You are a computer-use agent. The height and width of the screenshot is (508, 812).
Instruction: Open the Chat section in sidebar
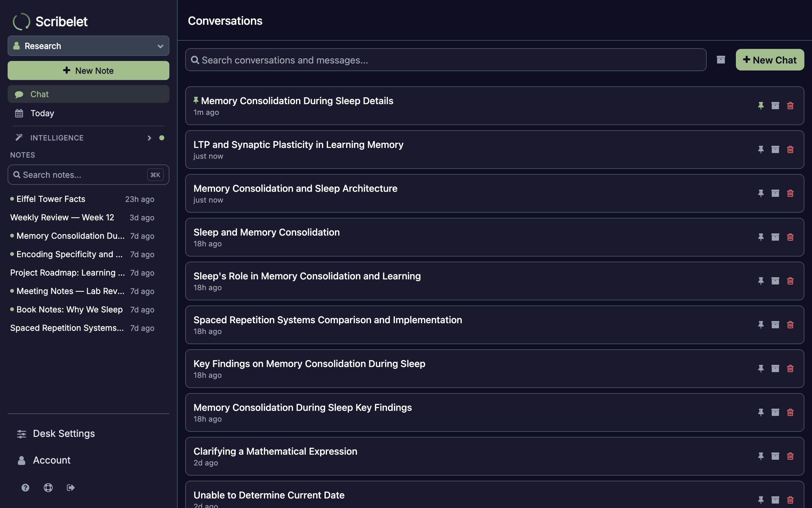click(88, 94)
